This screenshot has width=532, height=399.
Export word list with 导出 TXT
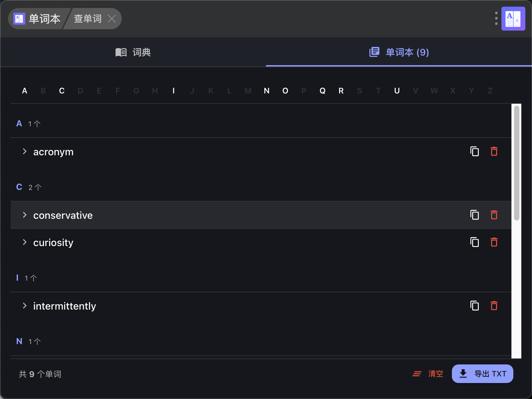pyautogui.click(x=482, y=374)
